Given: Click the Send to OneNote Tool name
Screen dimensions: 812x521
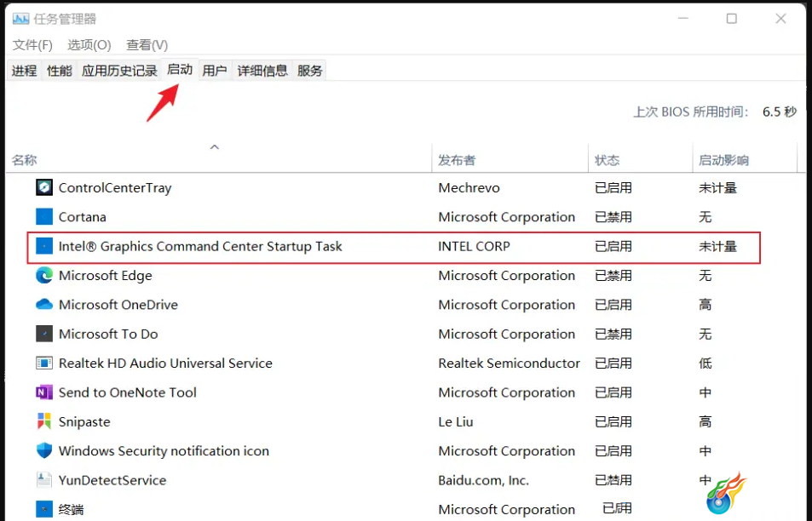Looking at the screenshot, I should pyautogui.click(x=128, y=392).
